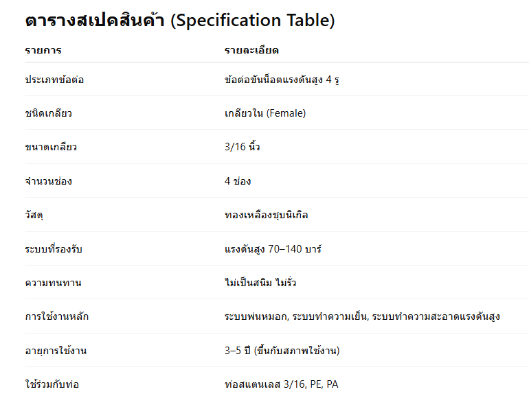Click the value "ข้อต่อขันน็อตแรงดันสูง 4 รู"

pyautogui.click(x=282, y=80)
